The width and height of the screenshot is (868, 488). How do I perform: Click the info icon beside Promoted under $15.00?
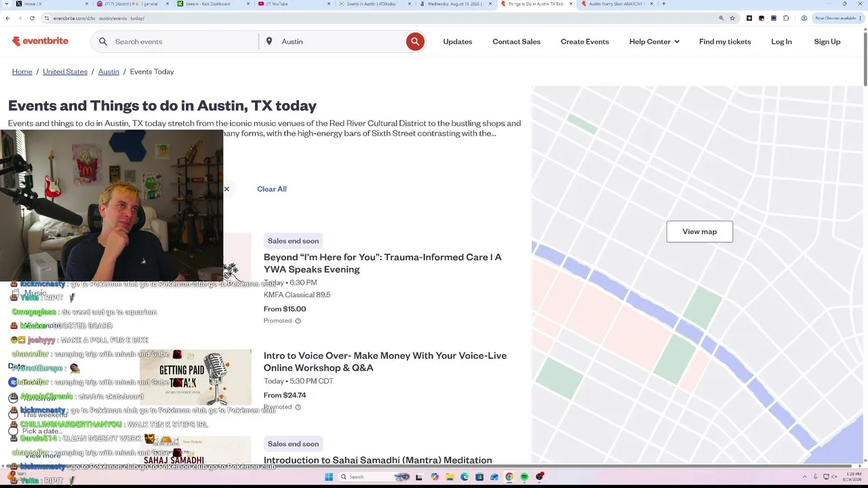tap(298, 321)
